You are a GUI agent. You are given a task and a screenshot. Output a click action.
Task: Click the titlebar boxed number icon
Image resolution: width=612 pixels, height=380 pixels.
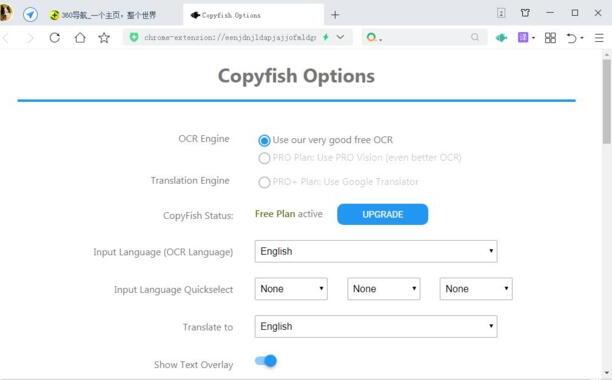(501, 13)
